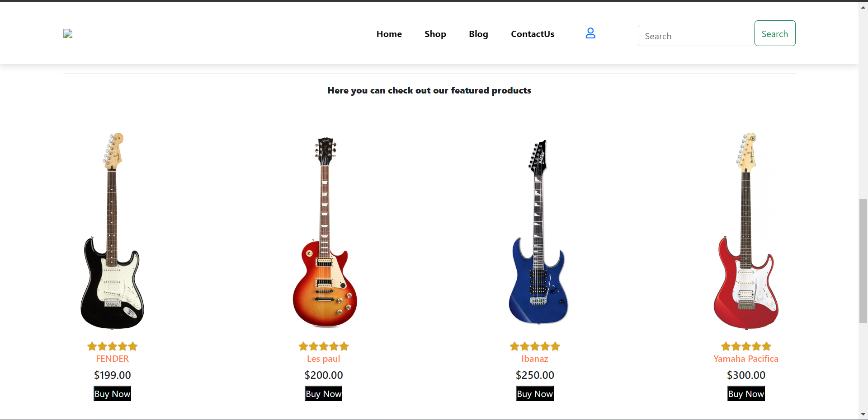Navigate to ContactUs
868x420 pixels.
[533, 34]
